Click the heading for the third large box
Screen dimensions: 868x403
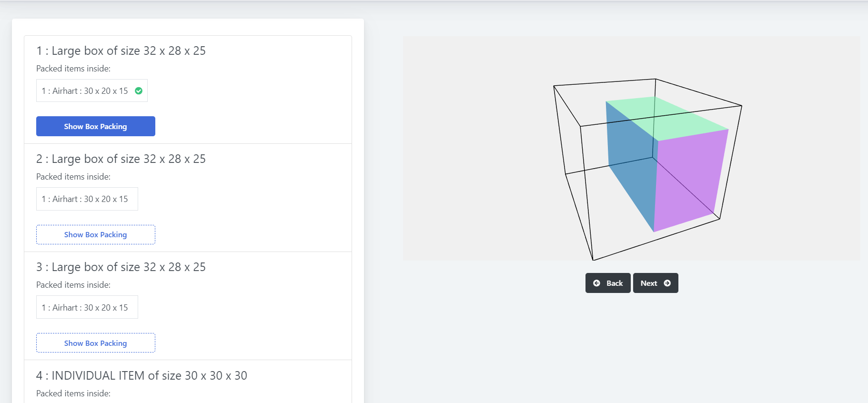[x=121, y=267]
